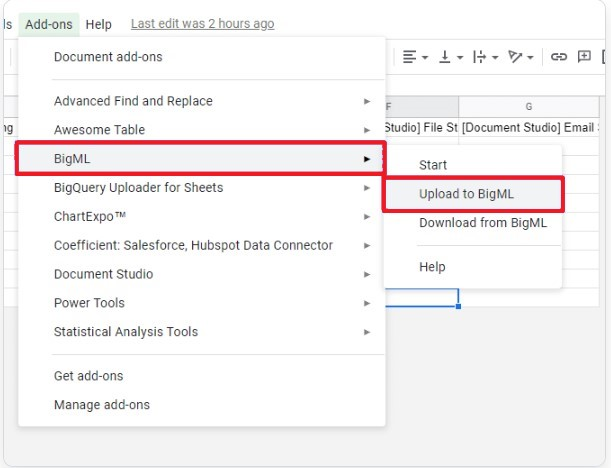Viewport: 611px width, 468px height.
Task: Click the '[Document Studio] Email' header cell
Action: (529, 127)
